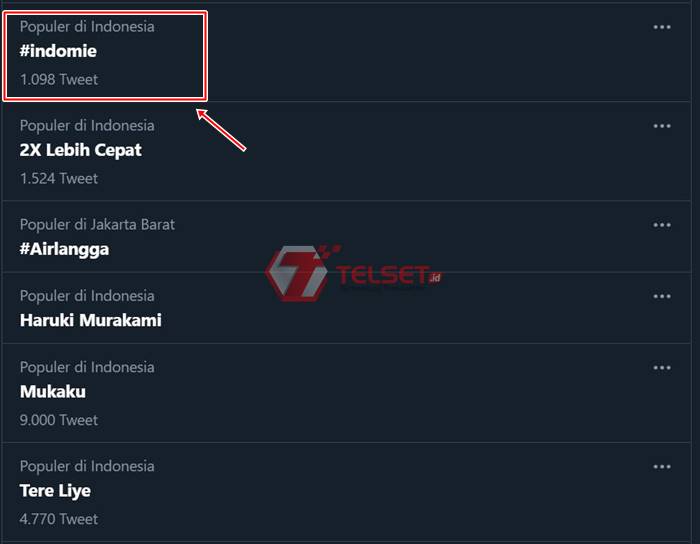Click the 1.524 Tweet count text
700x544 pixels.
click(x=59, y=178)
